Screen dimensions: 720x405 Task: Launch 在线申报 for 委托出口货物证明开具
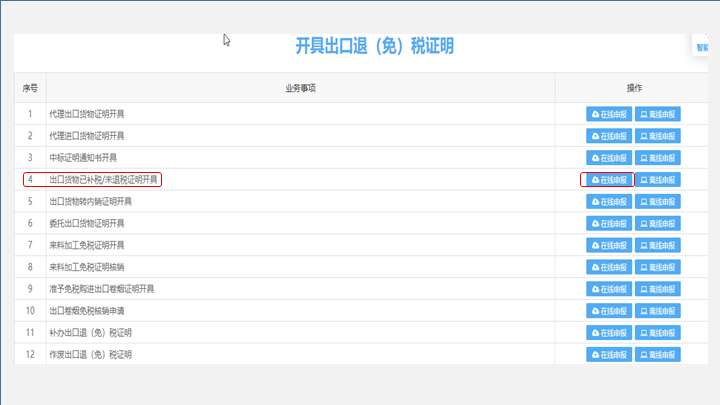609,224
